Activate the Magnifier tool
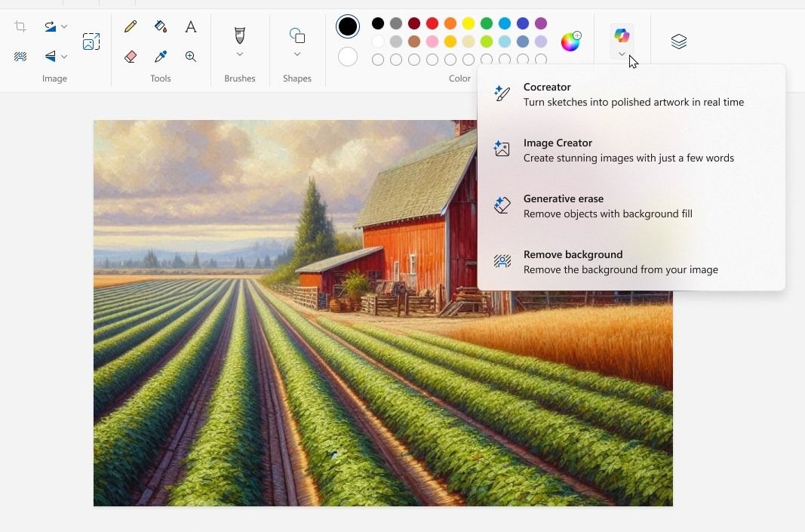Viewport: 805px width, 532px height. pyautogui.click(x=190, y=56)
